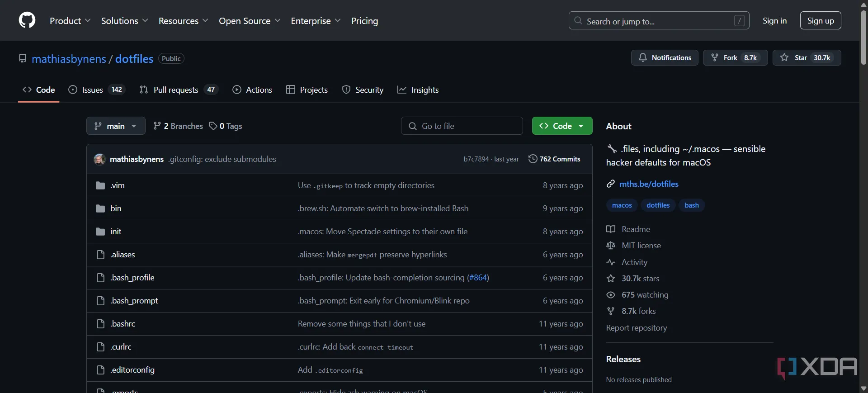
Task: Select the bash topic tag
Action: pos(692,205)
